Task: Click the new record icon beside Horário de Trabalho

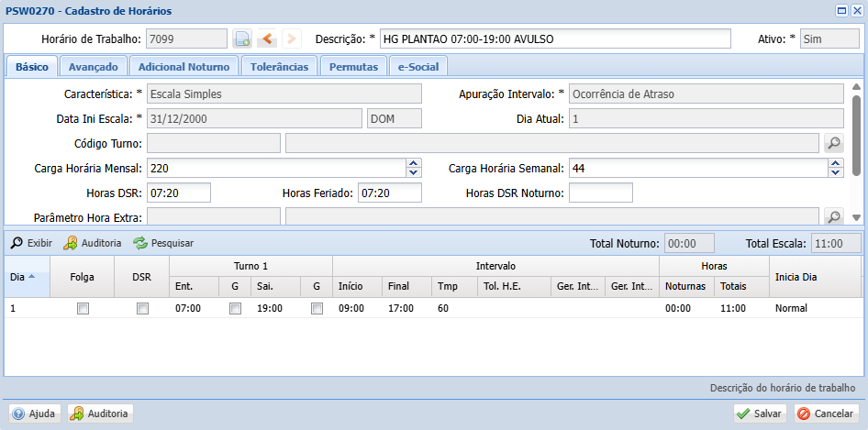Action: click(x=242, y=39)
